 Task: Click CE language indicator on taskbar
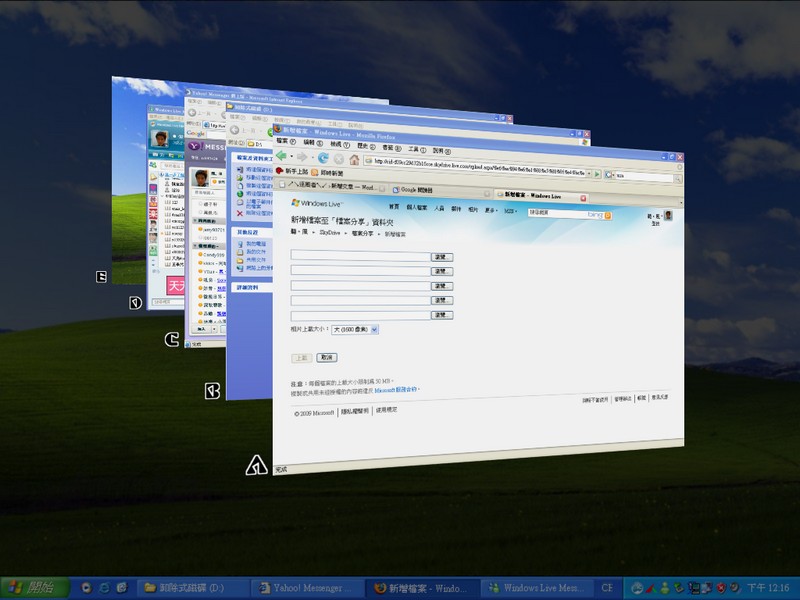click(x=607, y=588)
